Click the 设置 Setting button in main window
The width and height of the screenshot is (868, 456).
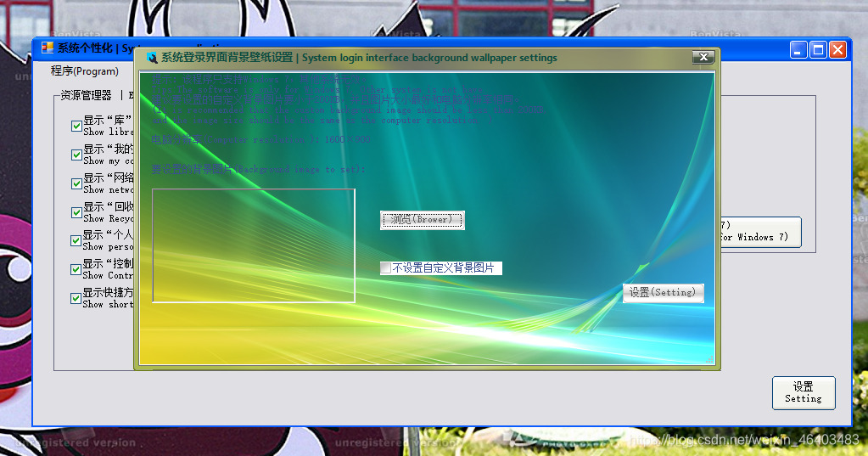click(x=804, y=393)
